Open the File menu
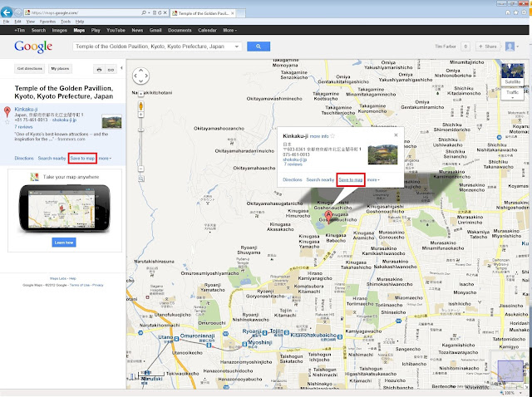This screenshot has height=397, width=532. tap(6, 22)
